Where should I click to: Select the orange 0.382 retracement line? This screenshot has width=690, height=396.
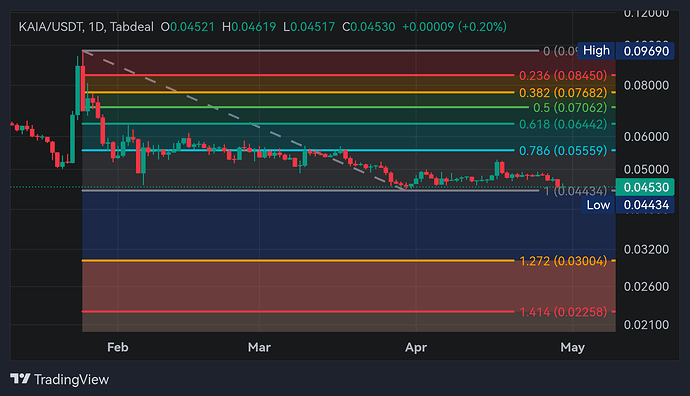tap(298, 92)
